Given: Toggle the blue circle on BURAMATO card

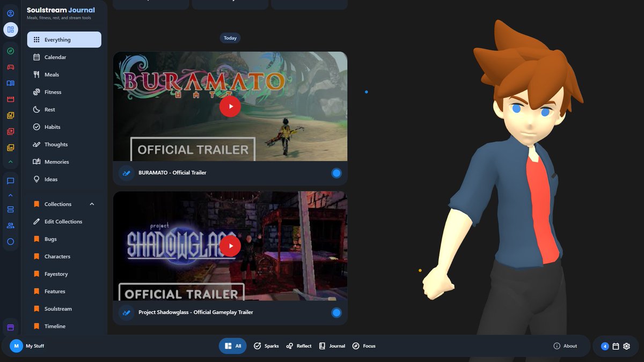Looking at the screenshot, I should [336, 173].
